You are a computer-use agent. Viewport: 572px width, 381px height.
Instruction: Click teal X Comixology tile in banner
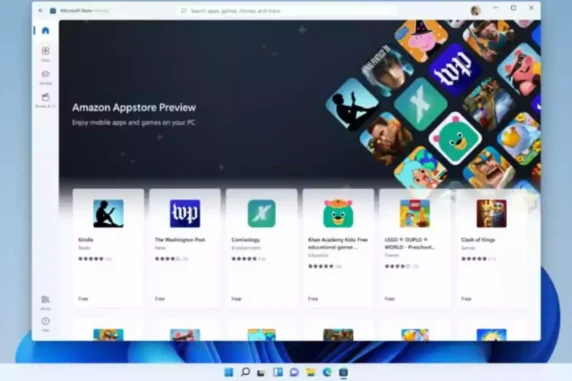421,104
